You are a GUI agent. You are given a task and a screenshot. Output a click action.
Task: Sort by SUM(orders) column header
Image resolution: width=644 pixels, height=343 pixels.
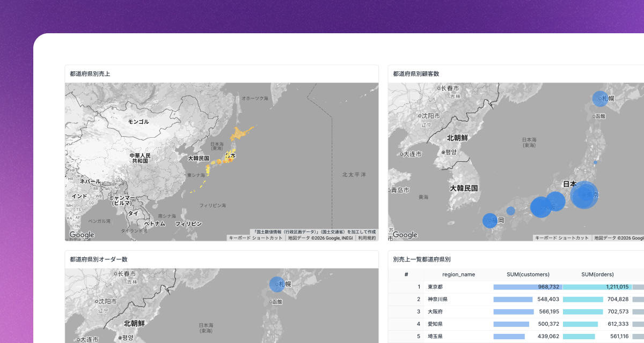(597, 274)
